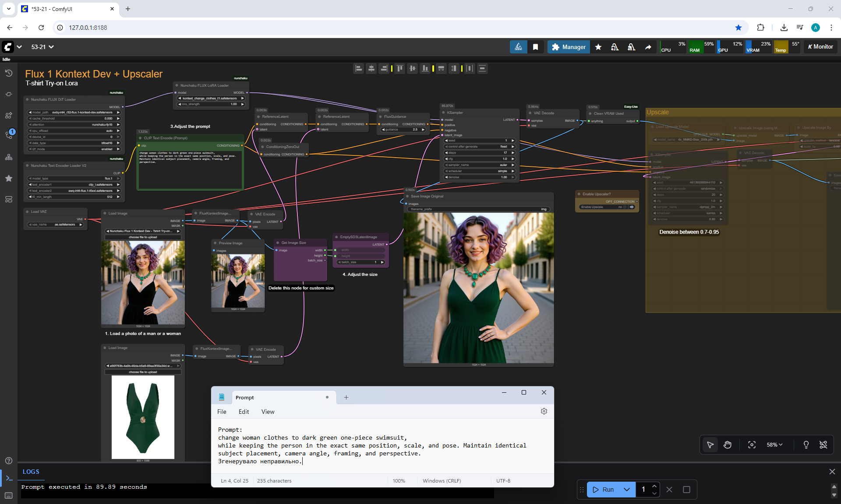Click the star favorites icon beside Manager
This screenshot has height=504, width=841.
coord(598,47)
